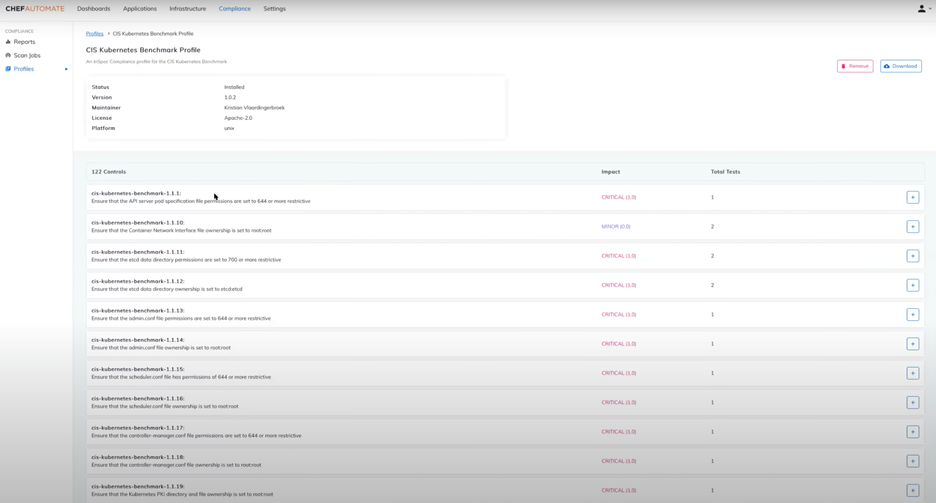Click the unix platform value
The width and height of the screenshot is (936, 503).
(229, 128)
